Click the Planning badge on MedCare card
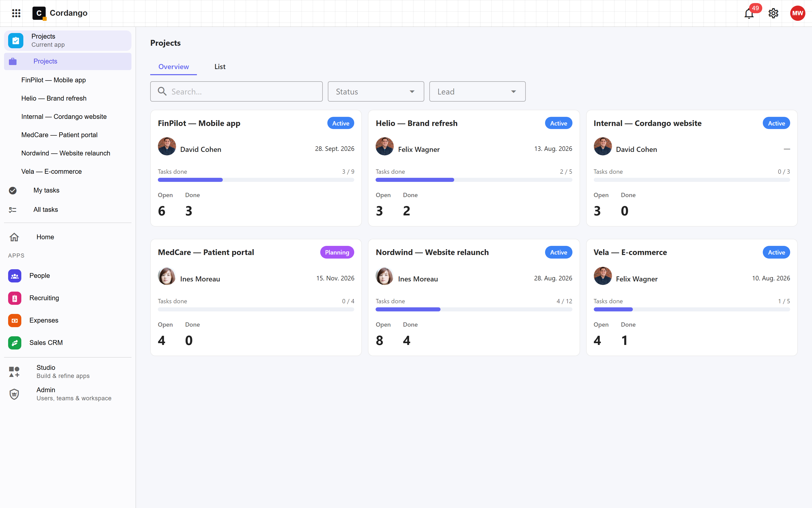812x508 pixels. click(x=337, y=252)
